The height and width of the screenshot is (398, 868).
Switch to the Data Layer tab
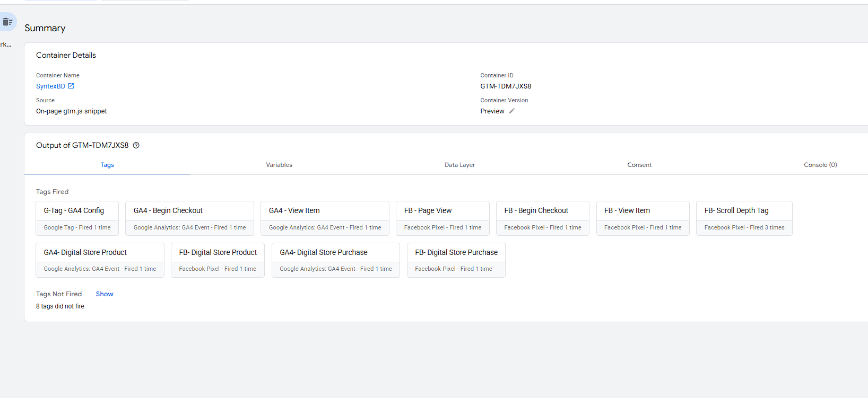click(x=459, y=165)
